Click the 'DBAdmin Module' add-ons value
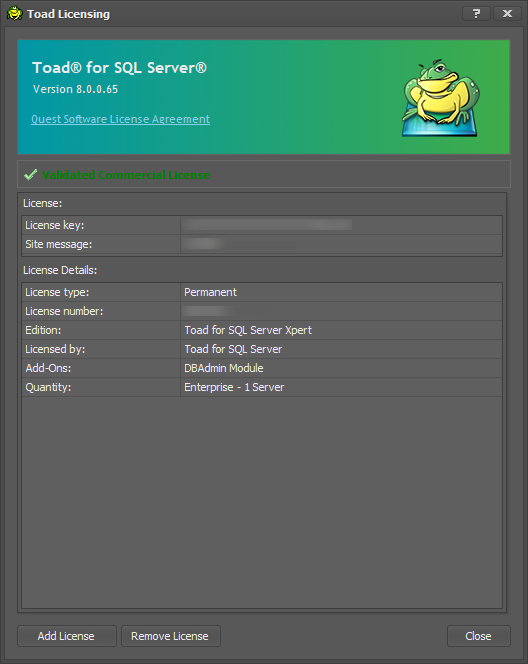 [x=224, y=368]
